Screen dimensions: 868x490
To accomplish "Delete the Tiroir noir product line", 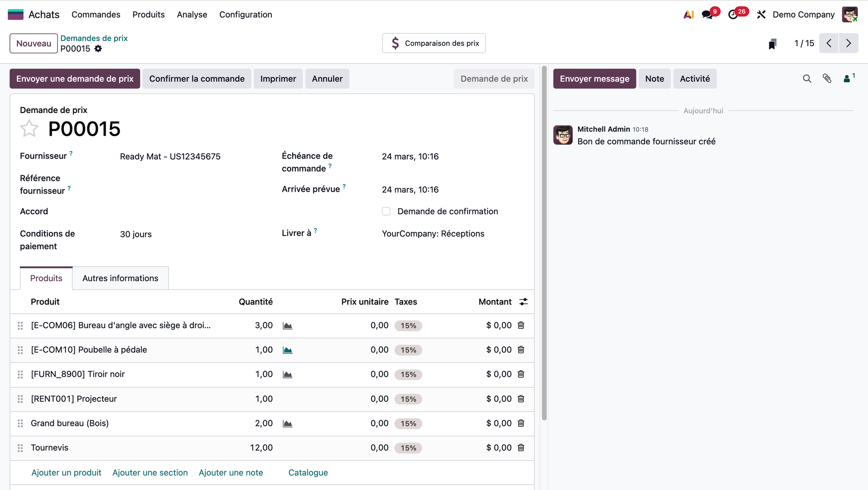I will [x=521, y=374].
